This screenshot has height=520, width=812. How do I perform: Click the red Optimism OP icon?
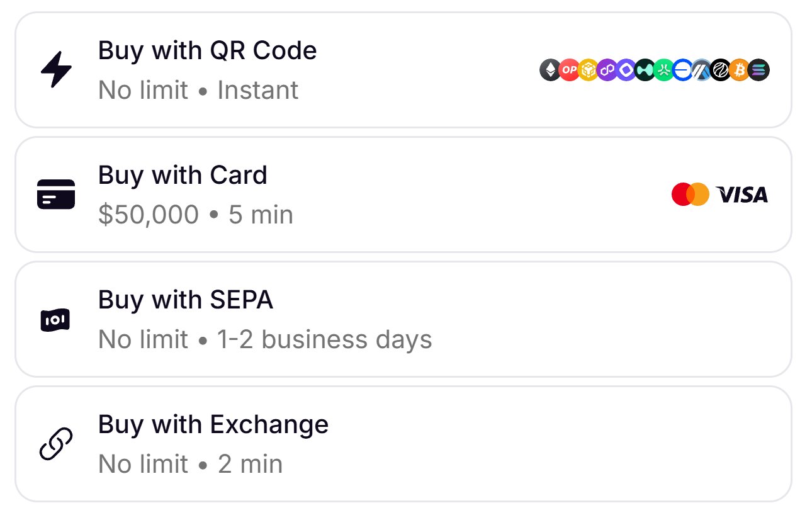tap(569, 71)
